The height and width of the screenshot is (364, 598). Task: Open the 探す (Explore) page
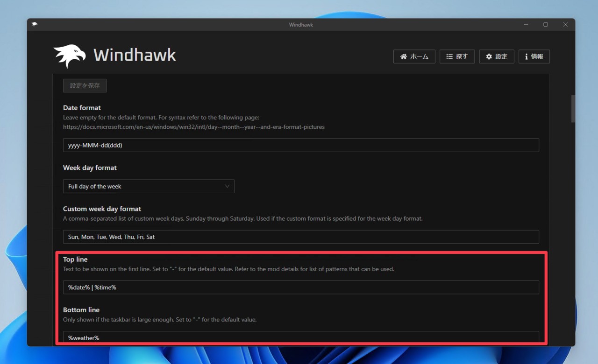(x=457, y=56)
